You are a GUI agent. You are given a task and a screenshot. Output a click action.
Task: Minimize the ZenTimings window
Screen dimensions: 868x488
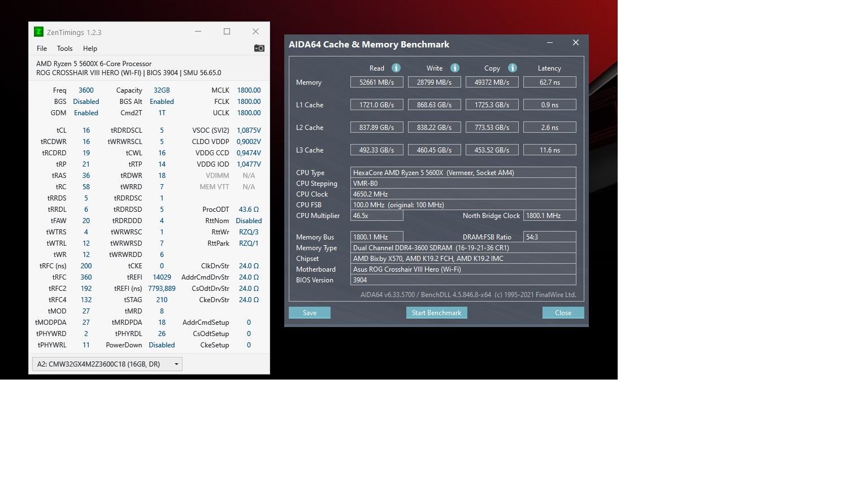pos(198,32)
